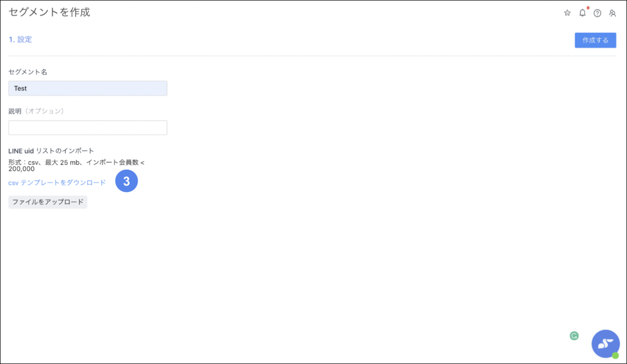Select the 1. 設定 step tab
This screenshot has width=627, height=364.
pos(20,39)
